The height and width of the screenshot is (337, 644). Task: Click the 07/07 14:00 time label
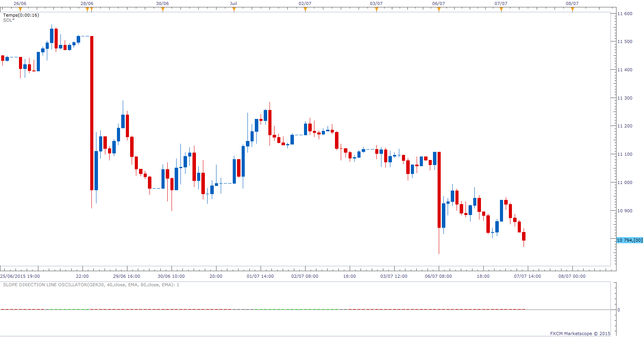(x=527, y=276)
